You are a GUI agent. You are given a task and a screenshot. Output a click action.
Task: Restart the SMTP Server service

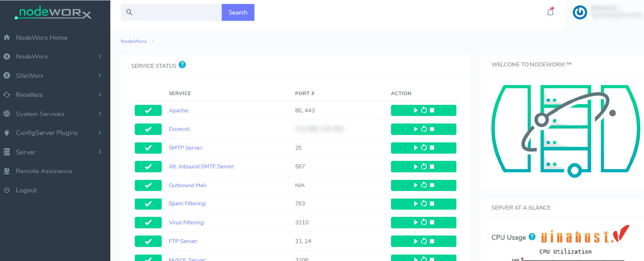click(x=424, y=148)
